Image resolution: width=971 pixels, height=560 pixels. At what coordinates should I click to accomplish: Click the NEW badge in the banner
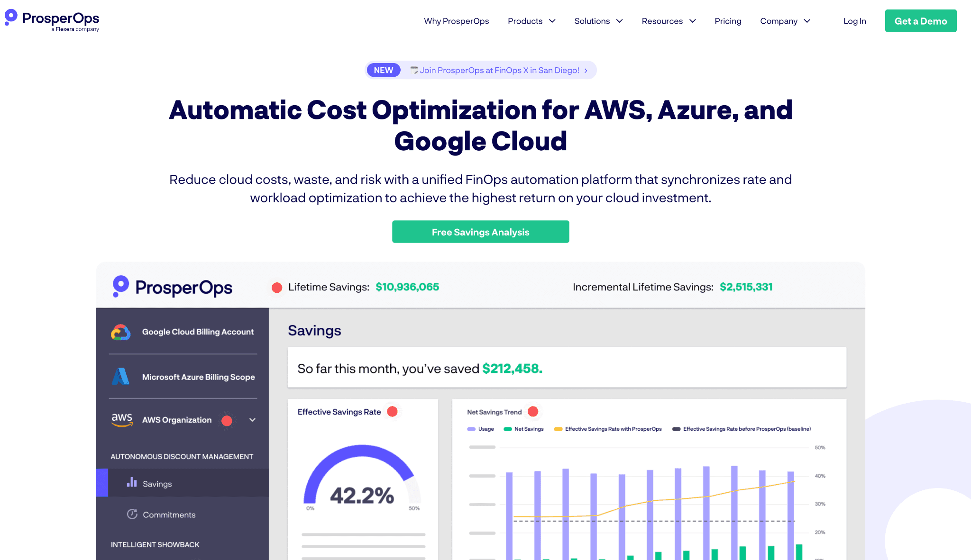[384, 70]
